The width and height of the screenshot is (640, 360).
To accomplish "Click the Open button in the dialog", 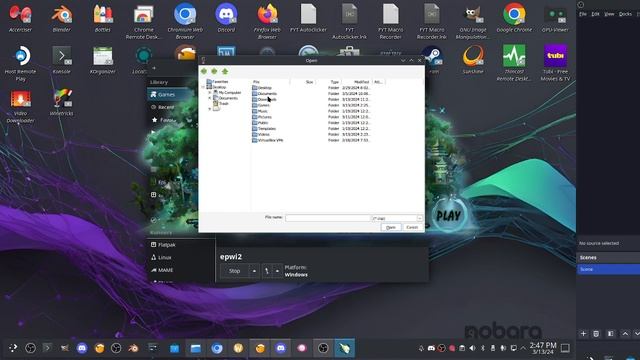I will click(391, 227).
